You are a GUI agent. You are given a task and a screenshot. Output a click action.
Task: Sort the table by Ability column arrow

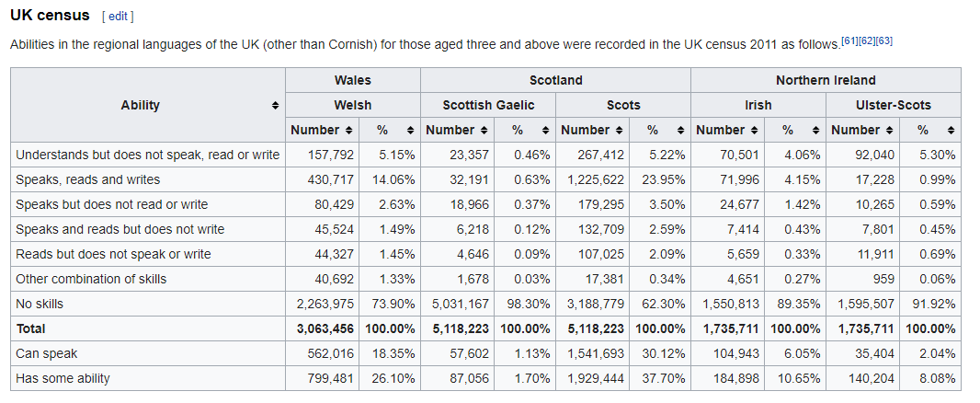275,106
